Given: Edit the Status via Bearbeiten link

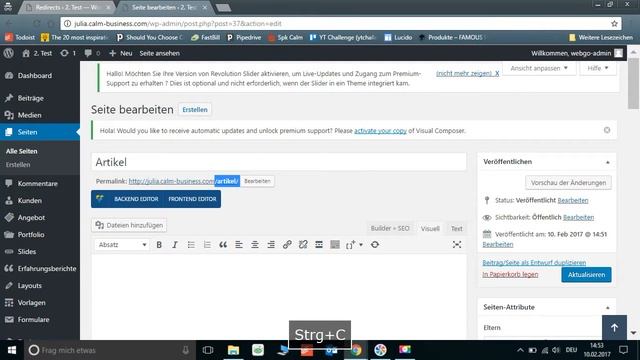Looking at the screenshot, I should point(573,200).
